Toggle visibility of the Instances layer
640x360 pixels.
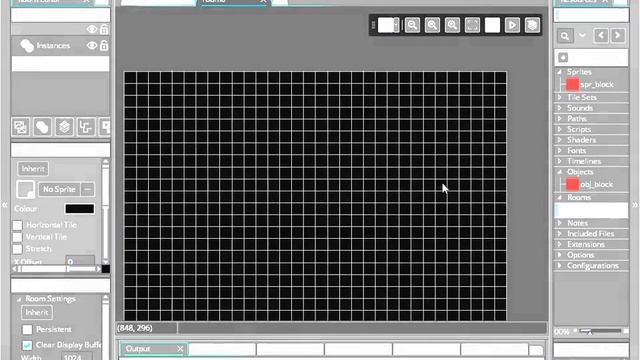tap(92, 45)
